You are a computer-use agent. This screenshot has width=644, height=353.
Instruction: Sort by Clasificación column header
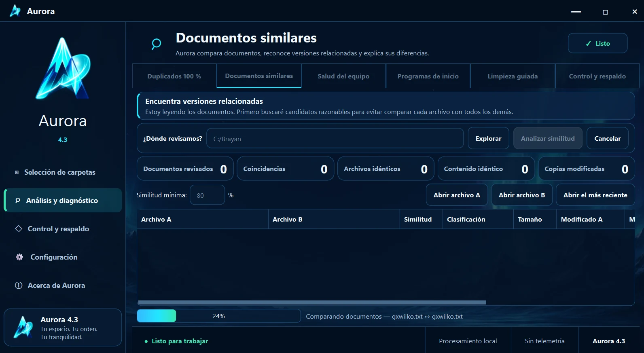478,219
